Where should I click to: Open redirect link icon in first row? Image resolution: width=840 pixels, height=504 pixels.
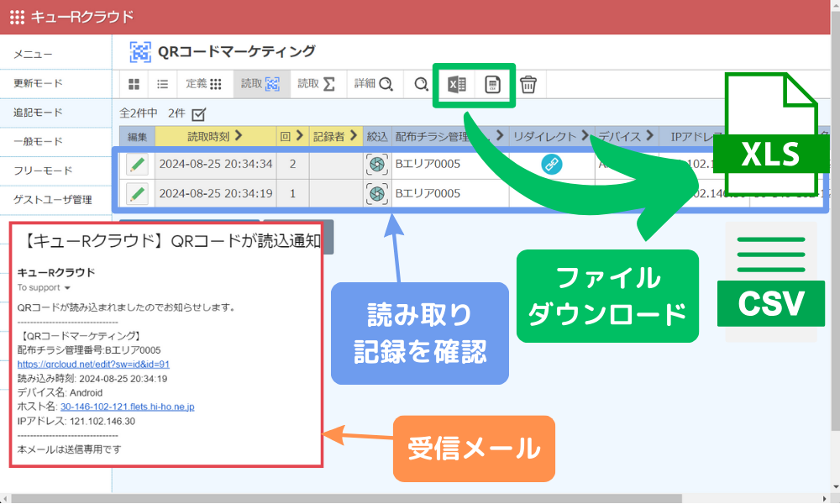551,164
